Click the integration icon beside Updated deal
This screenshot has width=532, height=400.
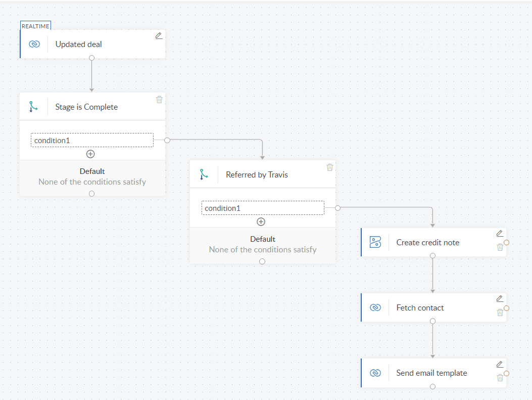[34, 44]
